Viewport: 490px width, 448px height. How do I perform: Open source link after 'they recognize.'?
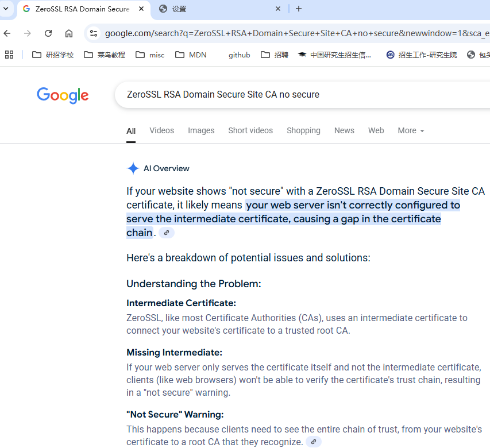point(314,442)
